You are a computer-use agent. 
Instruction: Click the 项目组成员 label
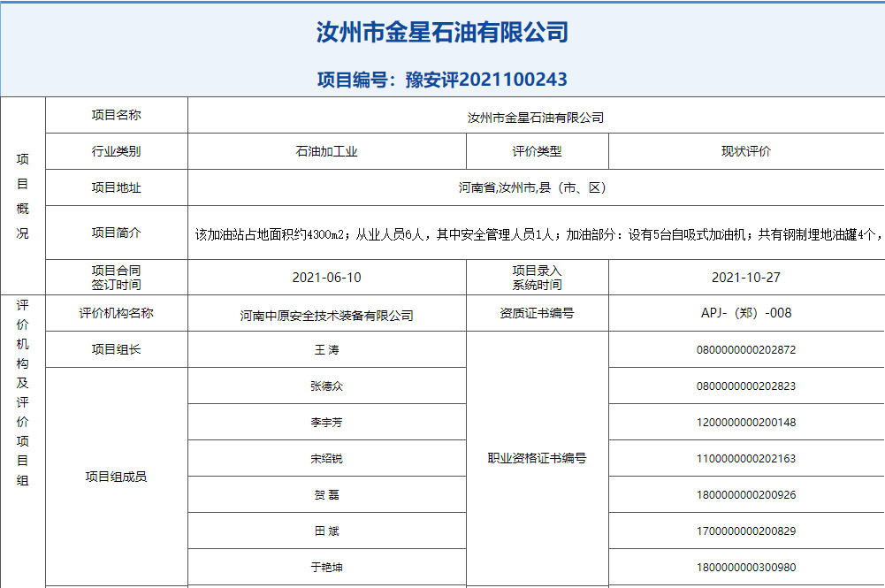point(117,477)
